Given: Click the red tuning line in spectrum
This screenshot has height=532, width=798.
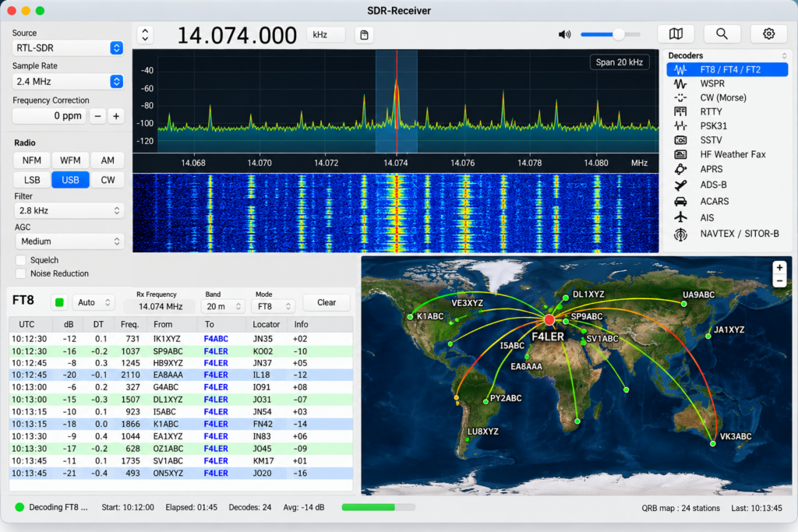Looking at the screenshot, I should pos(397,102).
